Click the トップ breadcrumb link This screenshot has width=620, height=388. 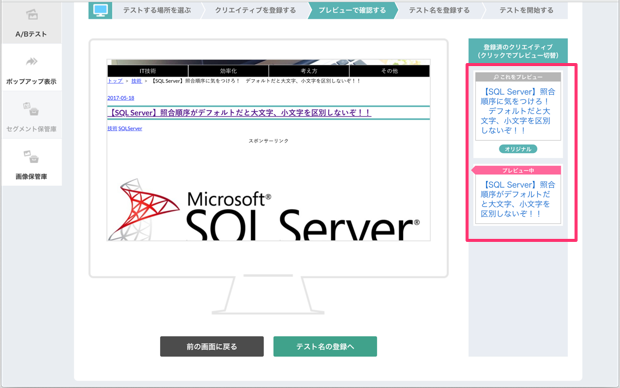[x=115, y=81]
